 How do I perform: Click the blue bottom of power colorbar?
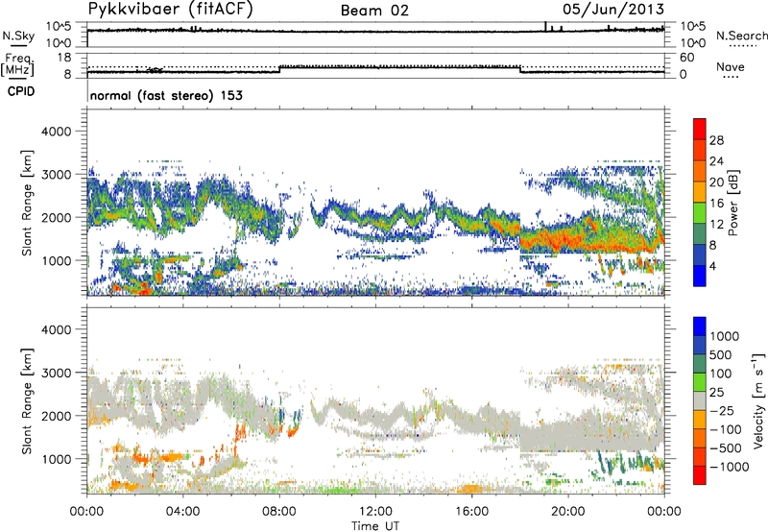click(700, 277)
